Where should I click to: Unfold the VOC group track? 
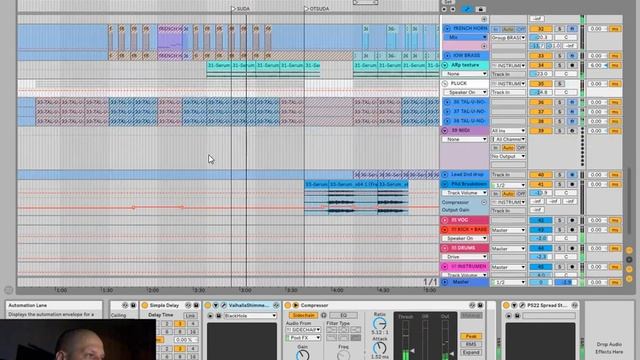point(445,220)
